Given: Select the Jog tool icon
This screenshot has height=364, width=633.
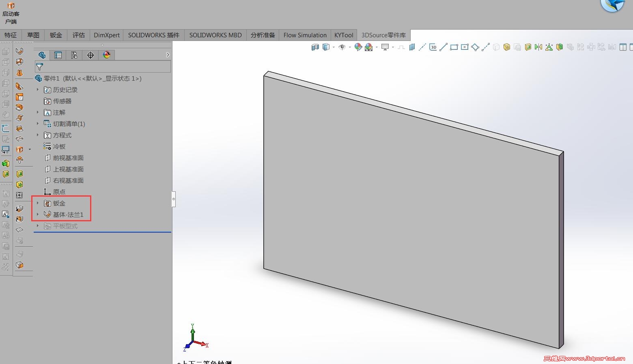Looking at the screenshot, I should pyautogui.click(x=19, y=118).
